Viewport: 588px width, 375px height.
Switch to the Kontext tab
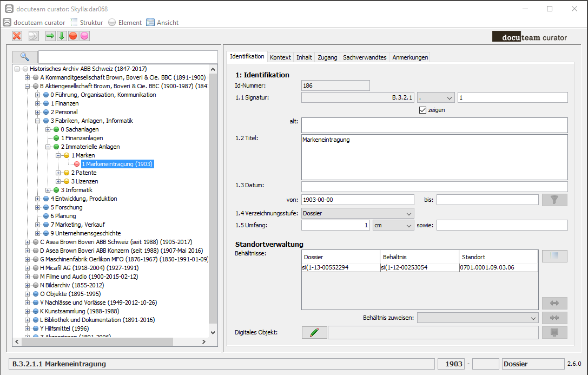(x=280, y=57)
